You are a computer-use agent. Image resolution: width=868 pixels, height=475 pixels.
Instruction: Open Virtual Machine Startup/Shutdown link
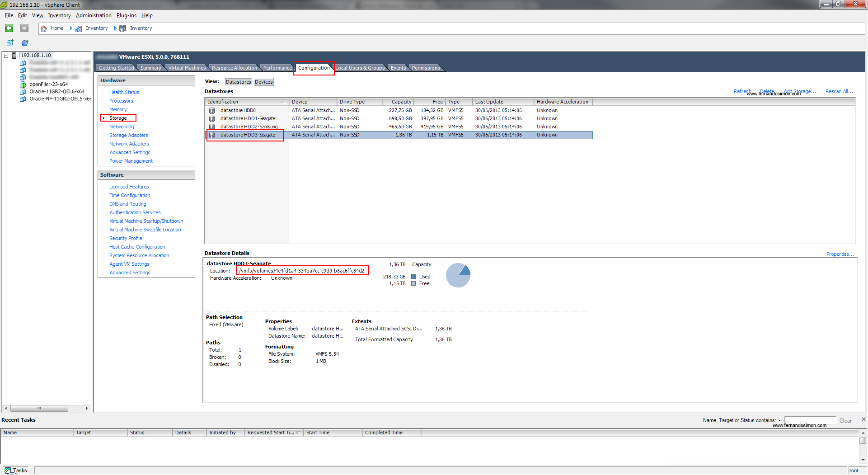[x=146, y=221]
